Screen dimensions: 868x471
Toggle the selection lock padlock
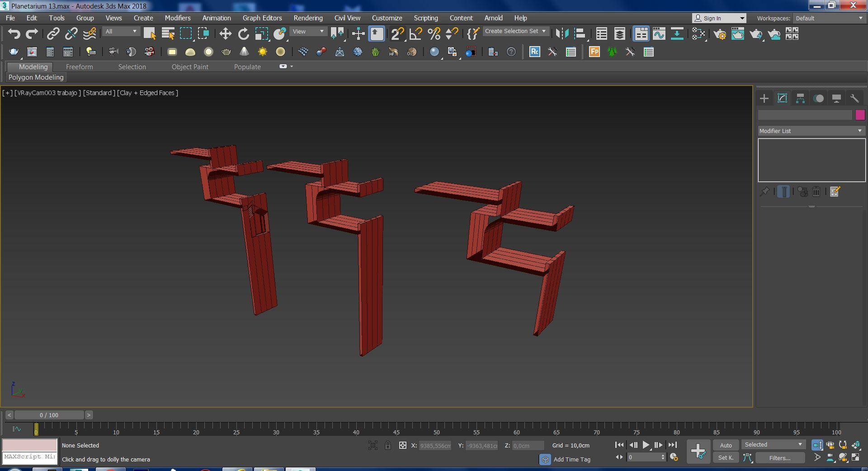coord(387,446)
